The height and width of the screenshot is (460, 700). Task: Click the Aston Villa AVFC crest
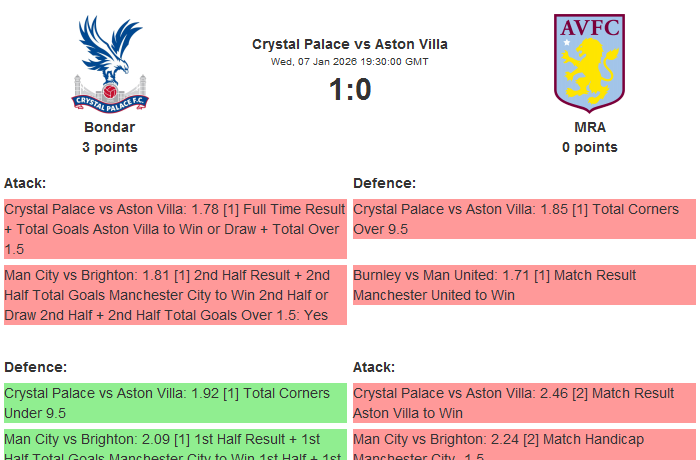[589, 61]
